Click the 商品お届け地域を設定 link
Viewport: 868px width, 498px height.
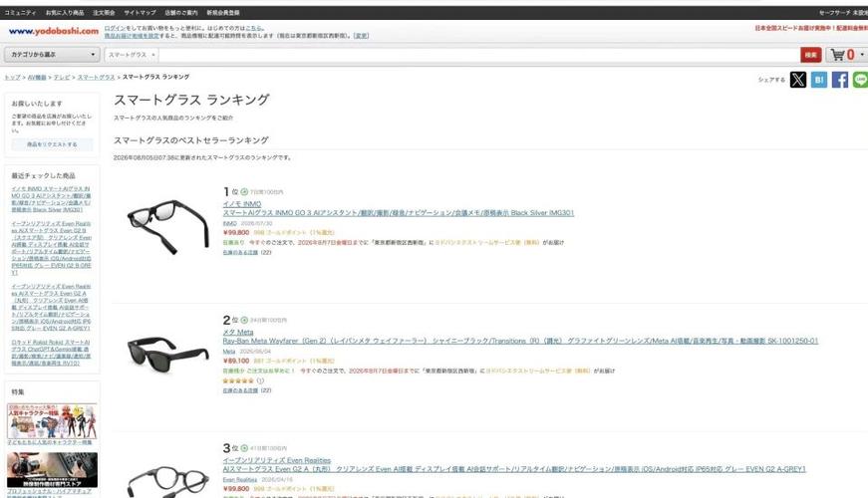[132, 36]
